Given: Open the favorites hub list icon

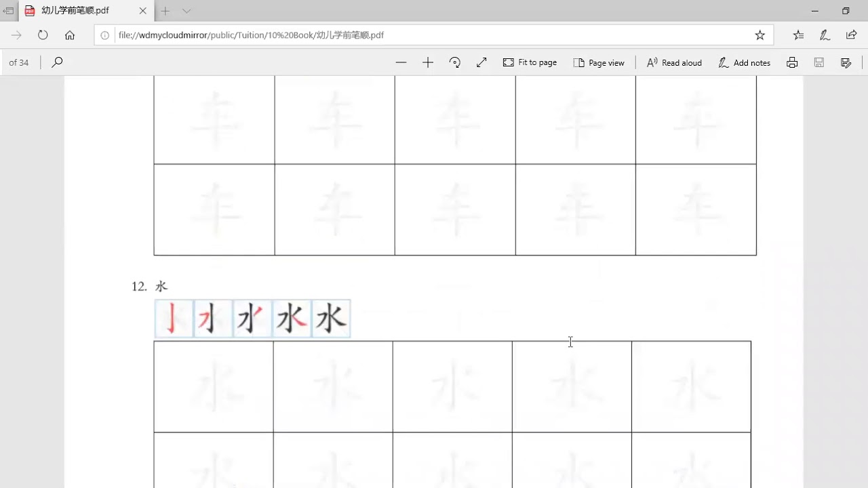Looking at the screenshot, I should point(798,35).
